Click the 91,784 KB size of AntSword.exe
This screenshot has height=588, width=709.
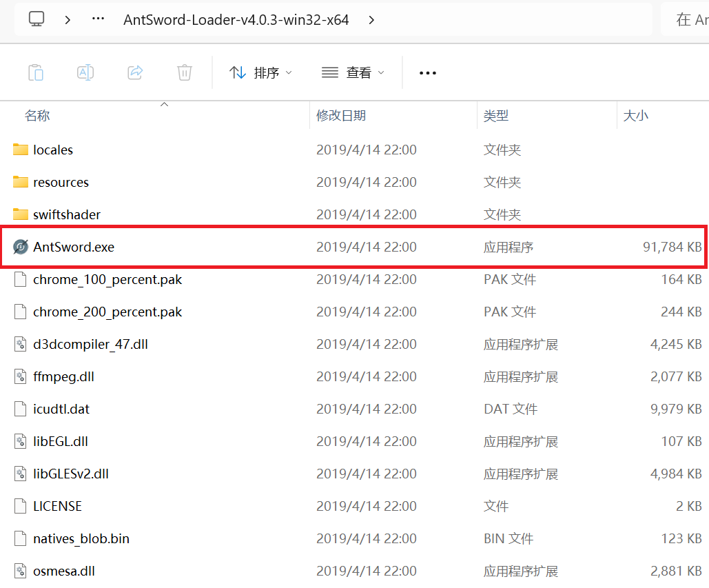coord(672,247)
